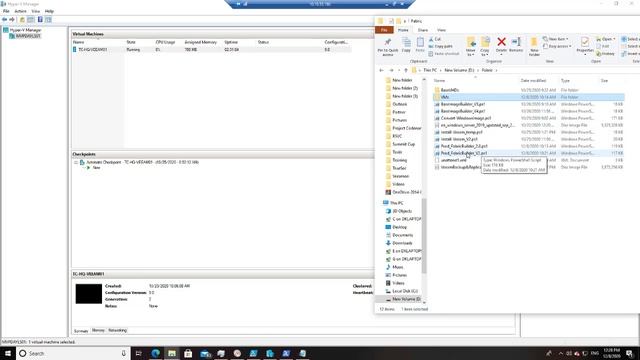Viewport: 640px width, 360px height.
Task: Open the Windows Start button
Action: (x=8, y=353)
